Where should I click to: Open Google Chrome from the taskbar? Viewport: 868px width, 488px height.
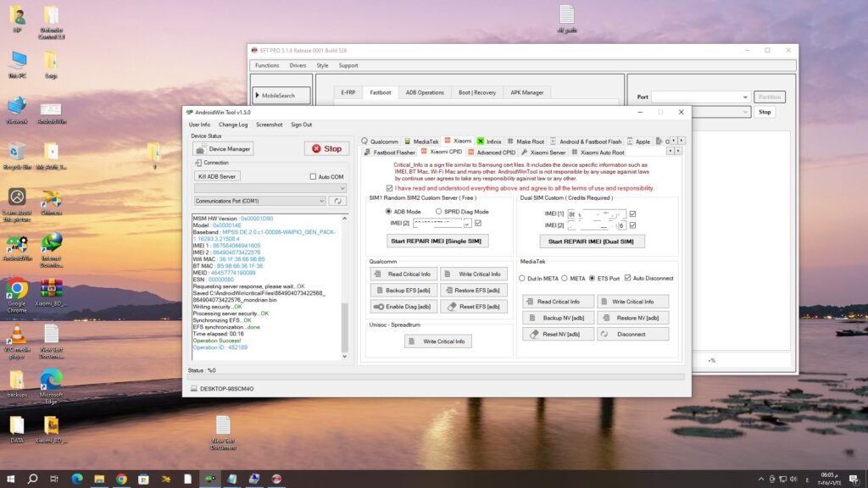pos(121,479)
